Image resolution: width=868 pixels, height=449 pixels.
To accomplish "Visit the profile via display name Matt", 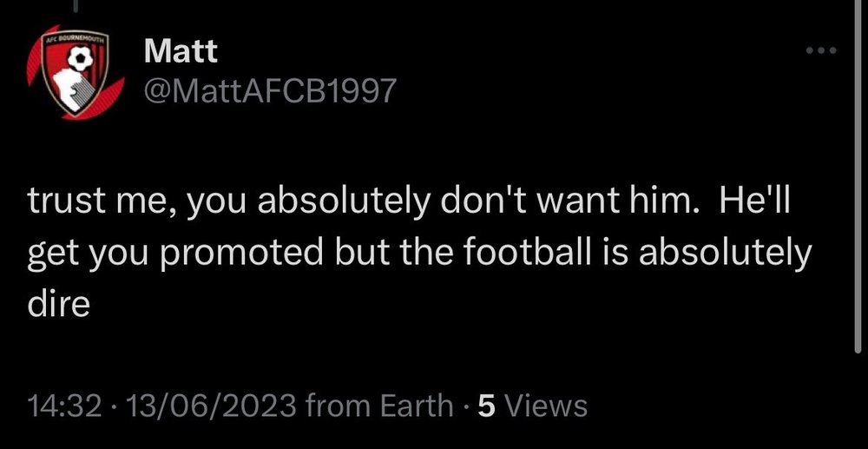I will [181, 52].
